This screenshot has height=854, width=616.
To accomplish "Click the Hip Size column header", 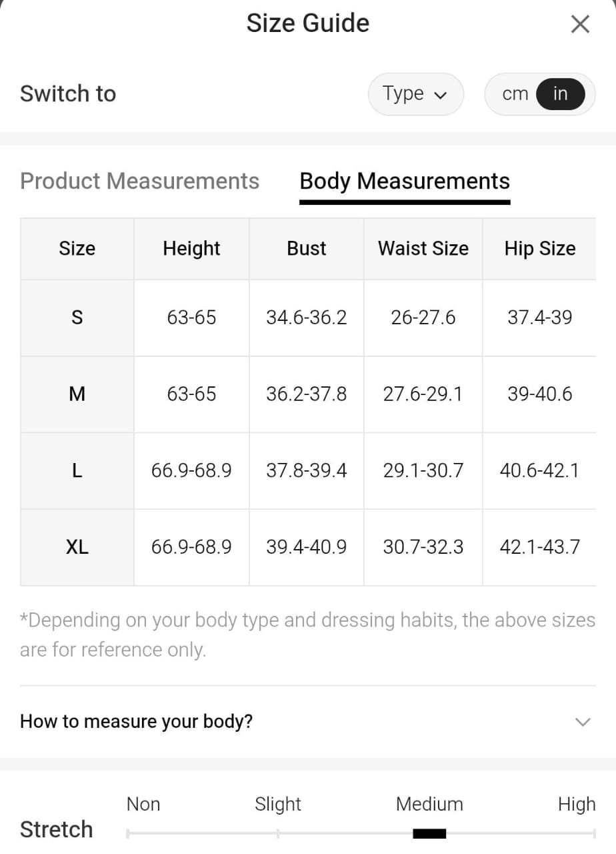I will click(x=539, y=248).
